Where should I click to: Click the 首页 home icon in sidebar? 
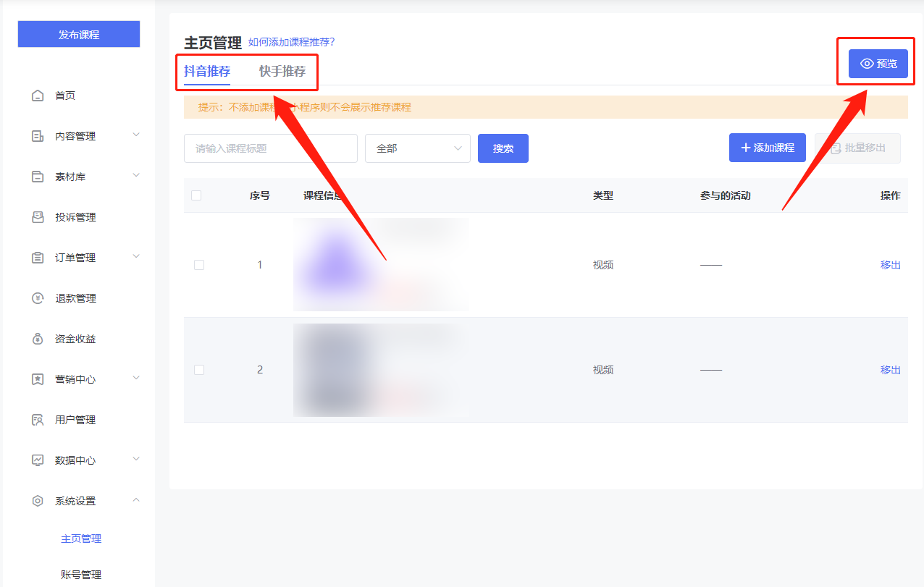tap(38, 96)
